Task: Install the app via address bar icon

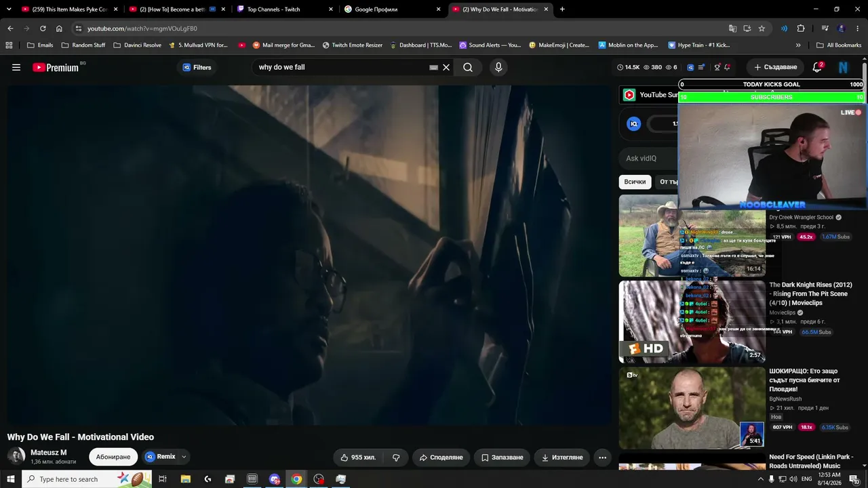Action: (747, 28)
